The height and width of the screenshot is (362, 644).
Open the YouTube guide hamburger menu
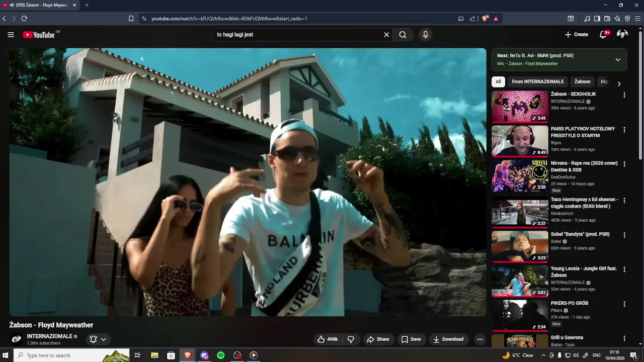coord(11,35)
